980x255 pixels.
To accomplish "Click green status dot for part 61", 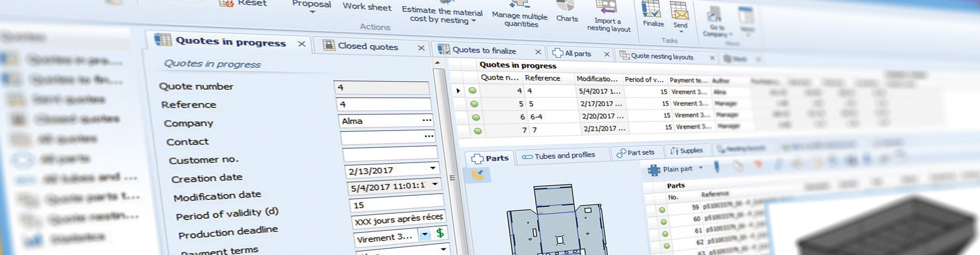I will [x=665, y=234].
